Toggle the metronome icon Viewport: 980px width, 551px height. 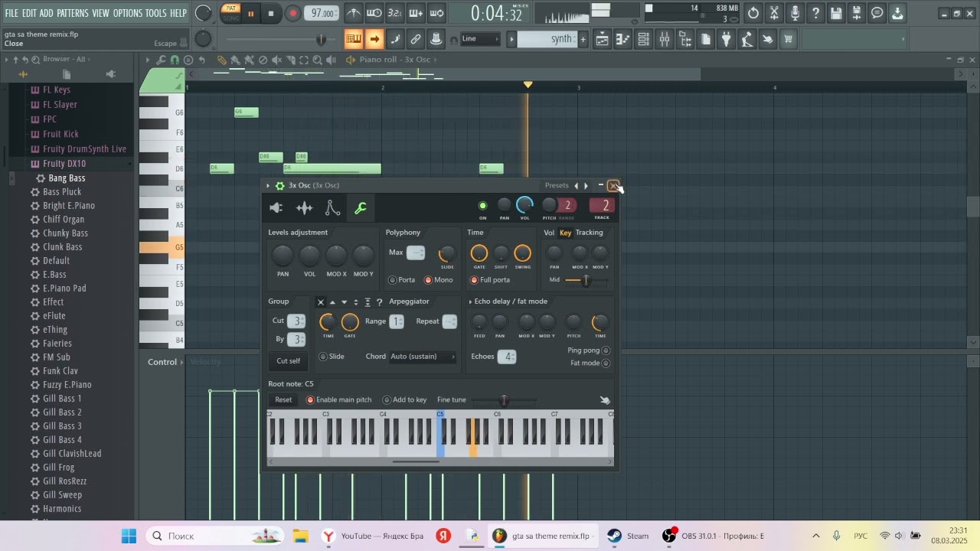click(354, 13)
